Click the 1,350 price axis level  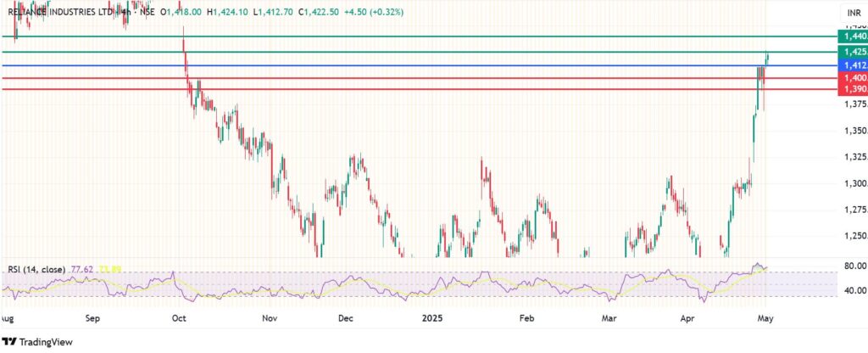click(854, 131)
